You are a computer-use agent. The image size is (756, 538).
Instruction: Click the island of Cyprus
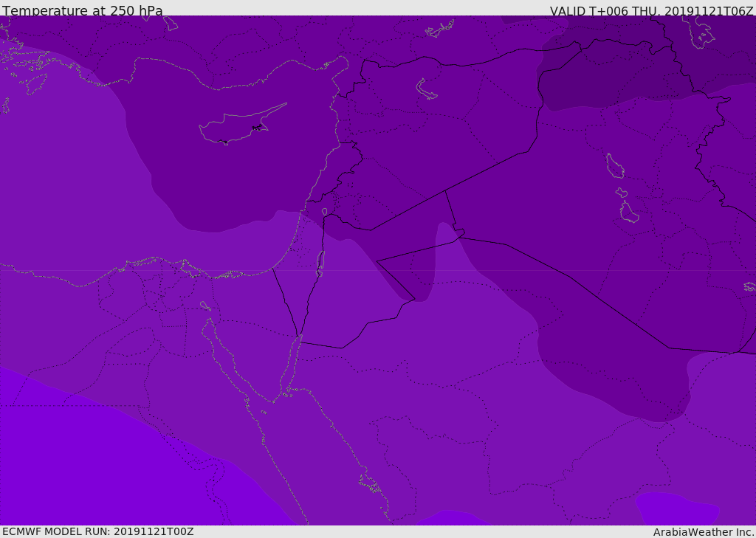[236, 127]
